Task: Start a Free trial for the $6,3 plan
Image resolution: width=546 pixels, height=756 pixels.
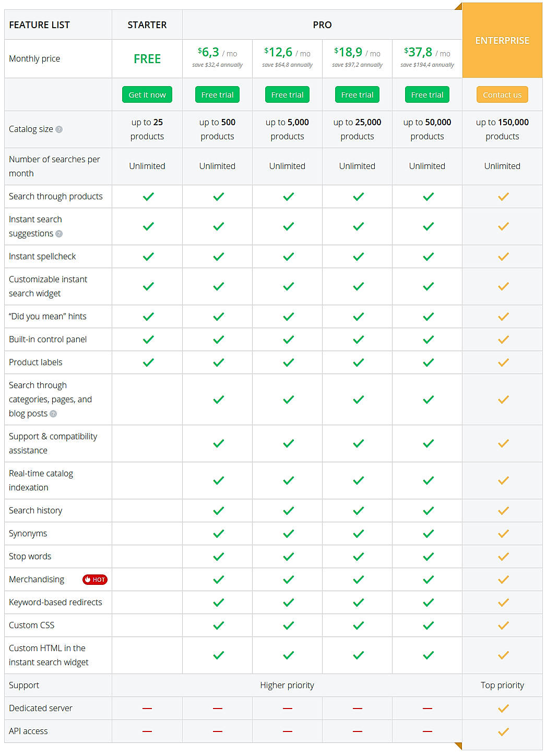Action: (217, 94)
